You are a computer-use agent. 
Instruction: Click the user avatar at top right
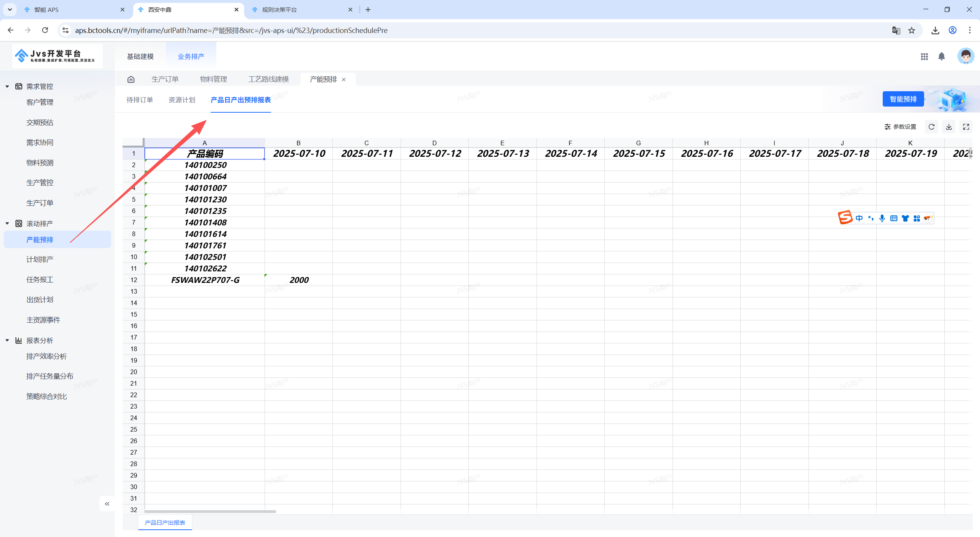965,56
